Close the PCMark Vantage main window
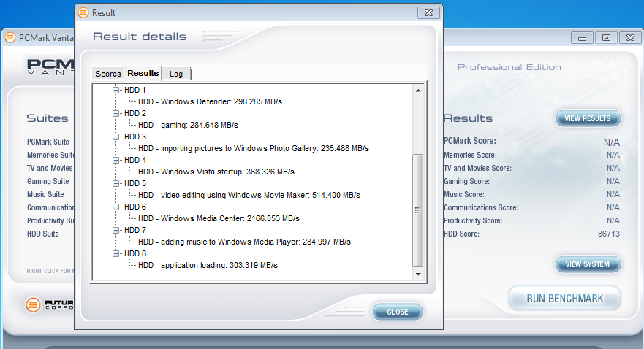Screen dimensions: 644x349 click(630, 38)
